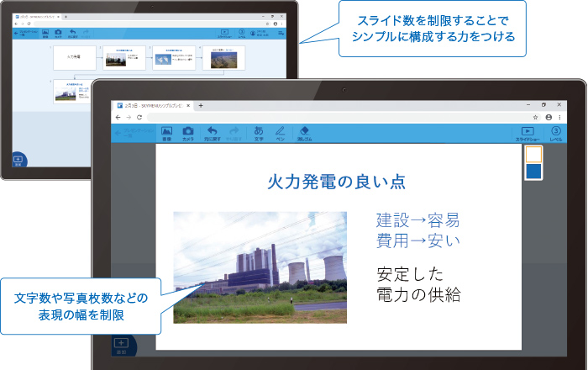588x370 pixels.
Task: Reload the page in the back window
Action: coord(29,24)
